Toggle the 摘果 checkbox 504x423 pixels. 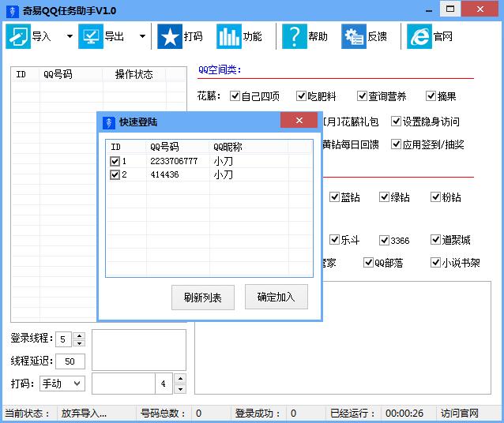(x=431, y=96)
